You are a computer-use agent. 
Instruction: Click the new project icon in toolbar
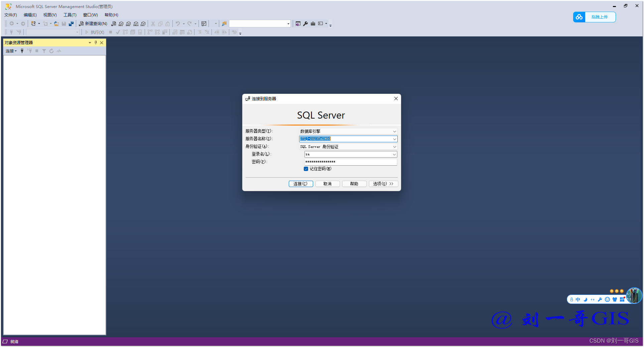click(33, 24)
